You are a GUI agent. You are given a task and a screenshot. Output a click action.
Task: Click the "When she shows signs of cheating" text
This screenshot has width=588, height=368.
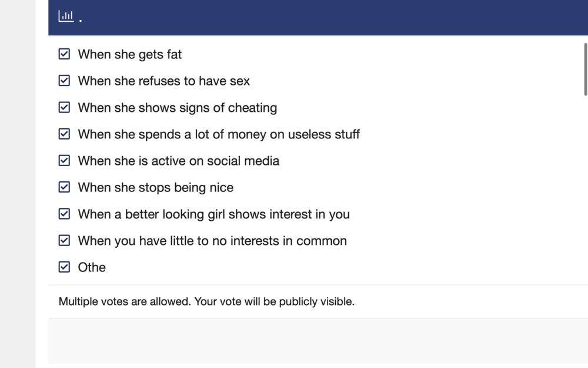point(178,108)
